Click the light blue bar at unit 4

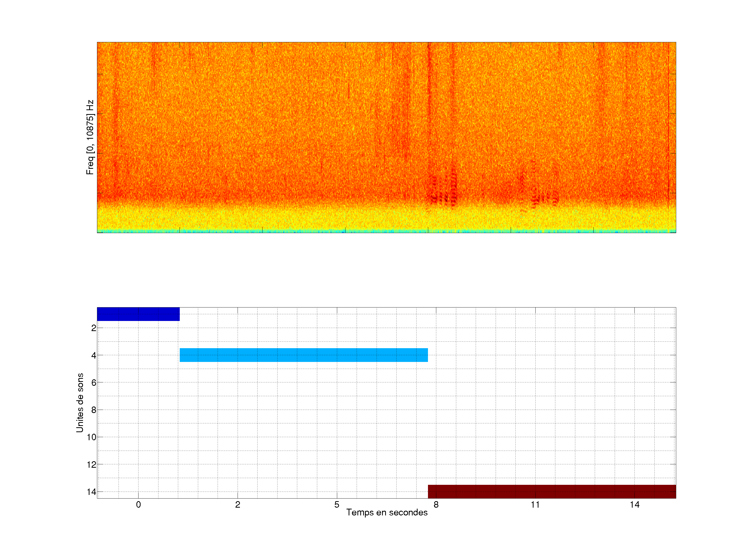pyautogui.click(x=303, y=355)
